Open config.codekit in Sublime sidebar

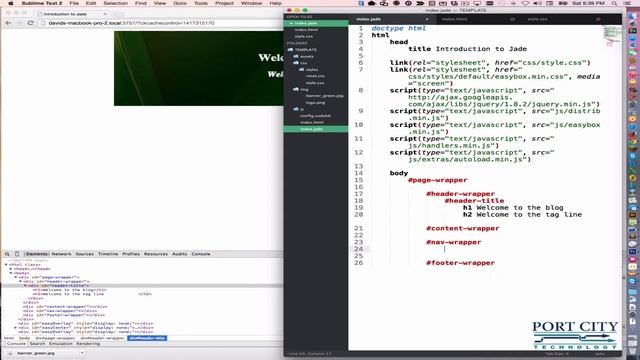pyautogui.click(x=315, y=116)
